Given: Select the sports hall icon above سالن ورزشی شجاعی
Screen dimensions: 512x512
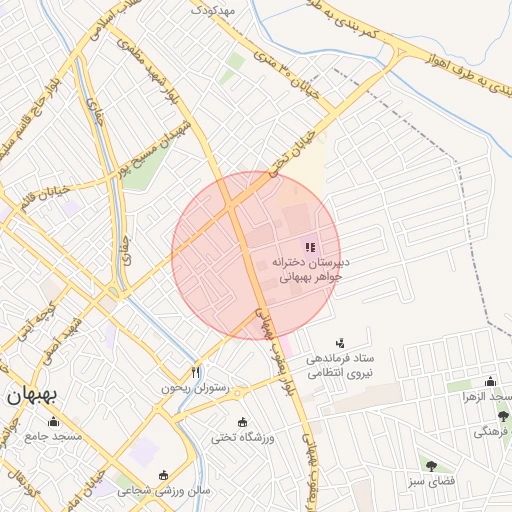Looking at the screenshot, I should (163, 475).
